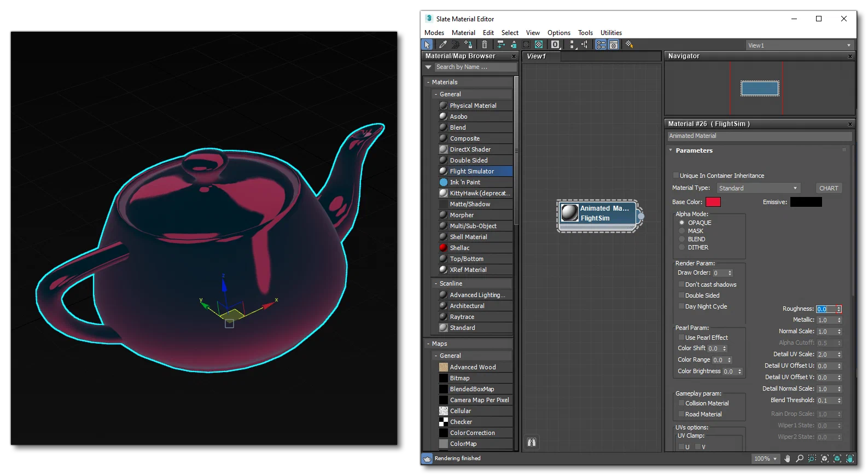Select the arrow Select tool in toolbar

point(427,45)
